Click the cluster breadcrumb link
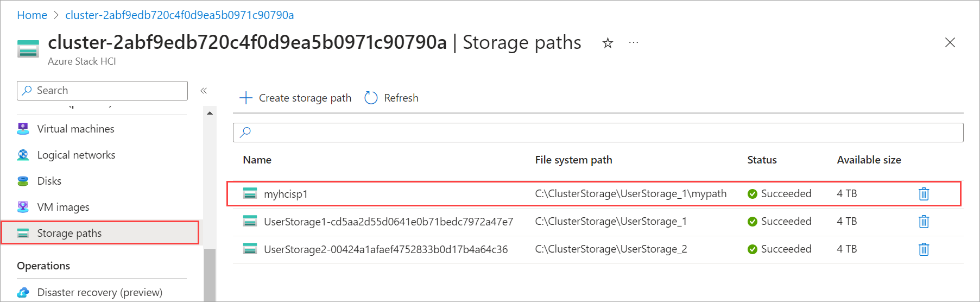Image resolution: width=980 pixels, height=302 pixels. 179,15
